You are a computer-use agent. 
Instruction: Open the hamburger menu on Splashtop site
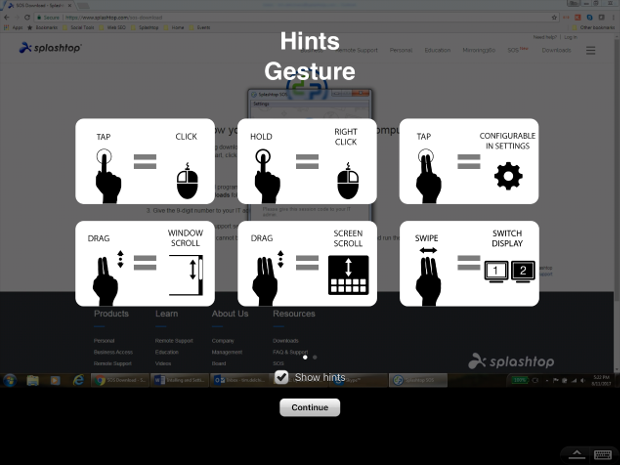tap(590, 50)
